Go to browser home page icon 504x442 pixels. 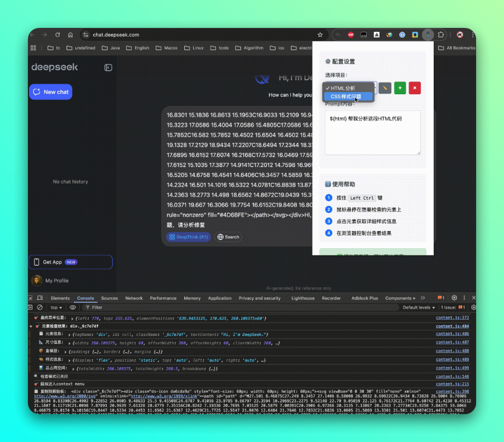[x=70, y=35]
